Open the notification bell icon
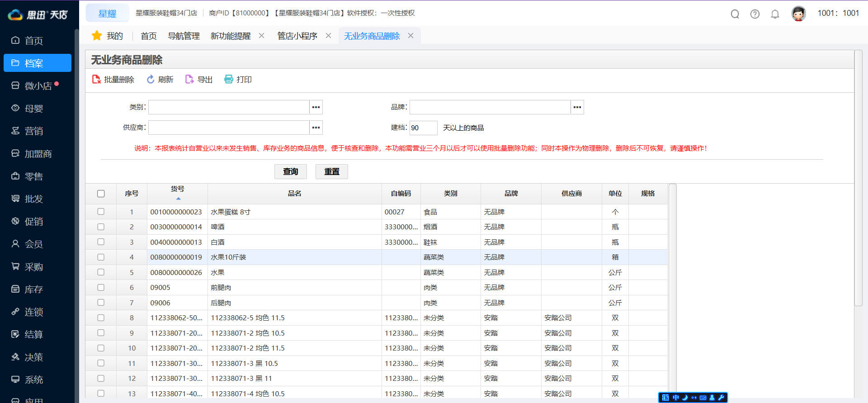The image size is (868, 403). coord(775,14)
